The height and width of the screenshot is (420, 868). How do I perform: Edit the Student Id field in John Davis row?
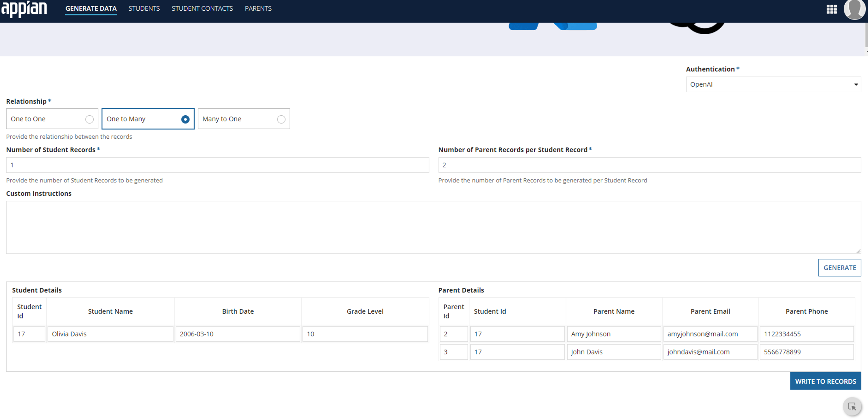517,352
